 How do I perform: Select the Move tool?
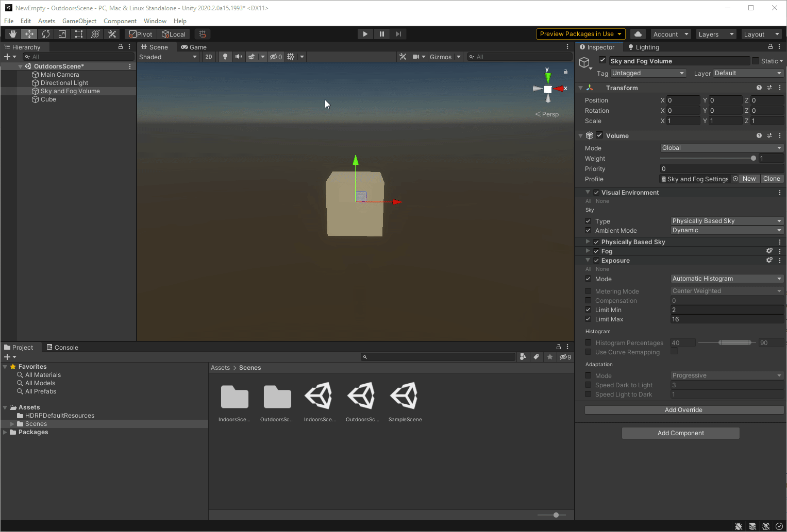coord(29,34)
